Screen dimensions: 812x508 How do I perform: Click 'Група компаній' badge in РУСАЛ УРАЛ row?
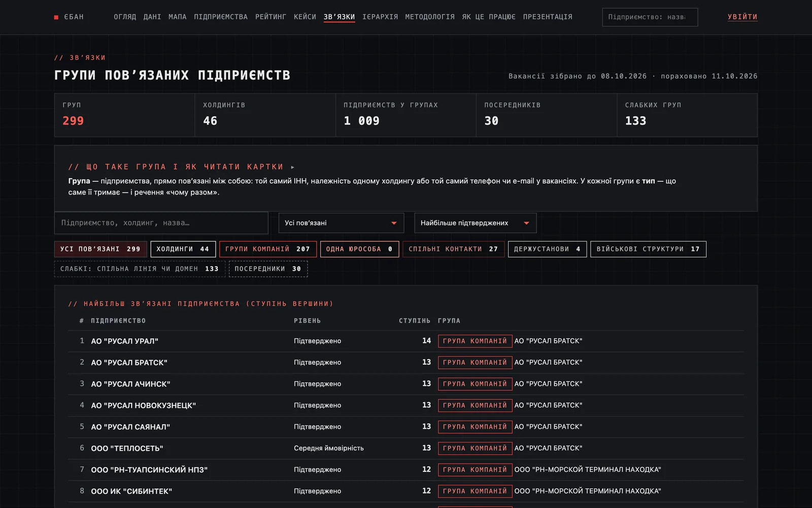tap(475, 341)
